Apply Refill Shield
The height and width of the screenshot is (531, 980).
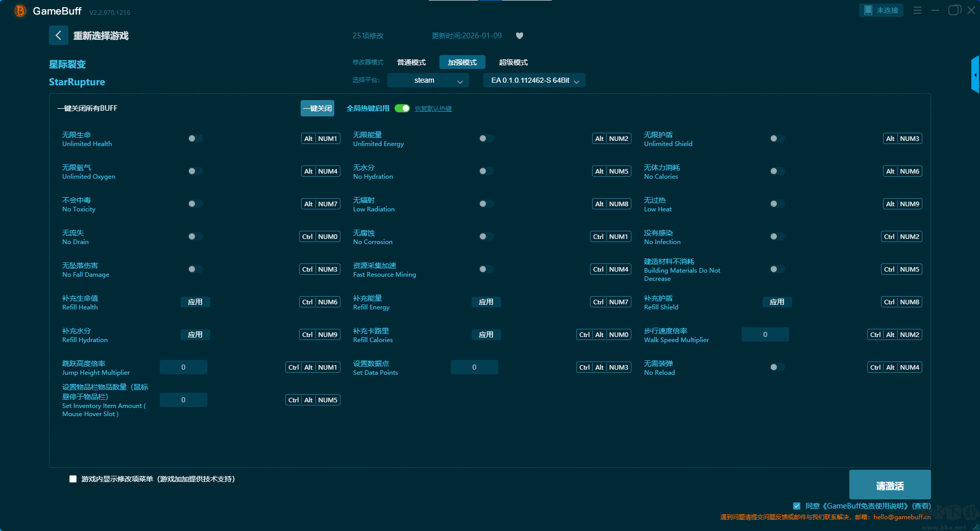(777, 302)
